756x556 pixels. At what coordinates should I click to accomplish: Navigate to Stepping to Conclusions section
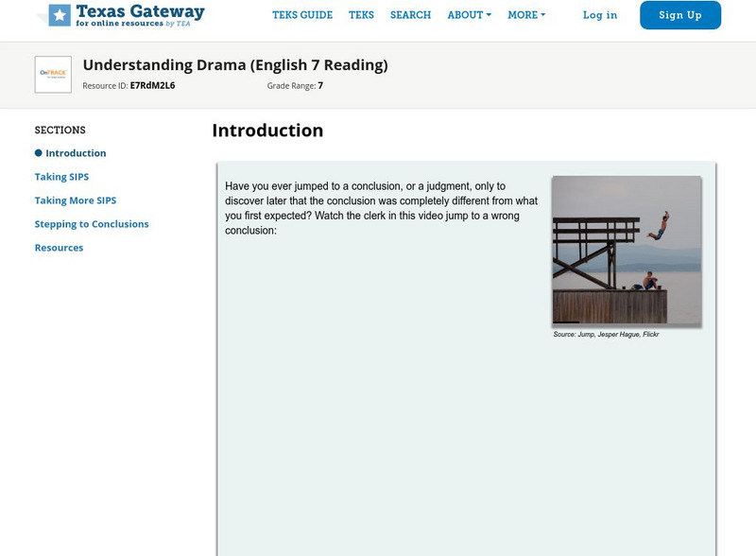point(92,224)
